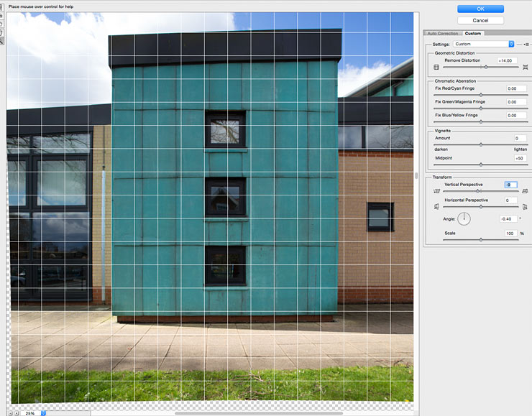Select the Hand tool in the left toolbar

click(x=1, y=33)
